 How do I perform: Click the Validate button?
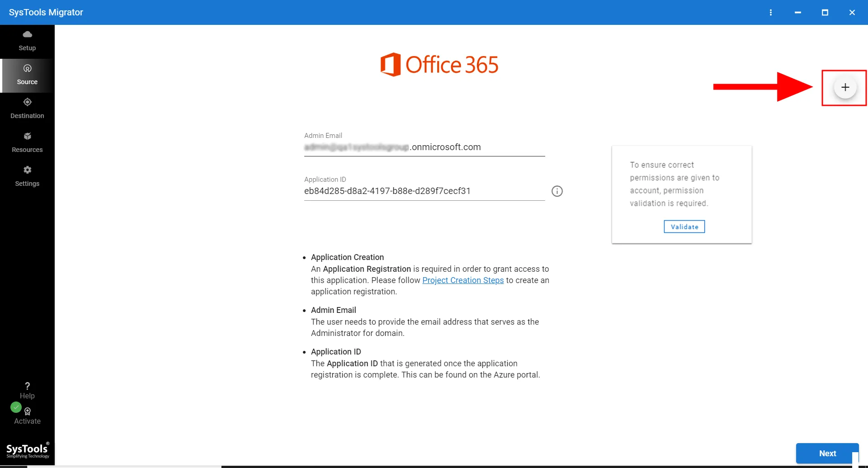pos(684,227)
